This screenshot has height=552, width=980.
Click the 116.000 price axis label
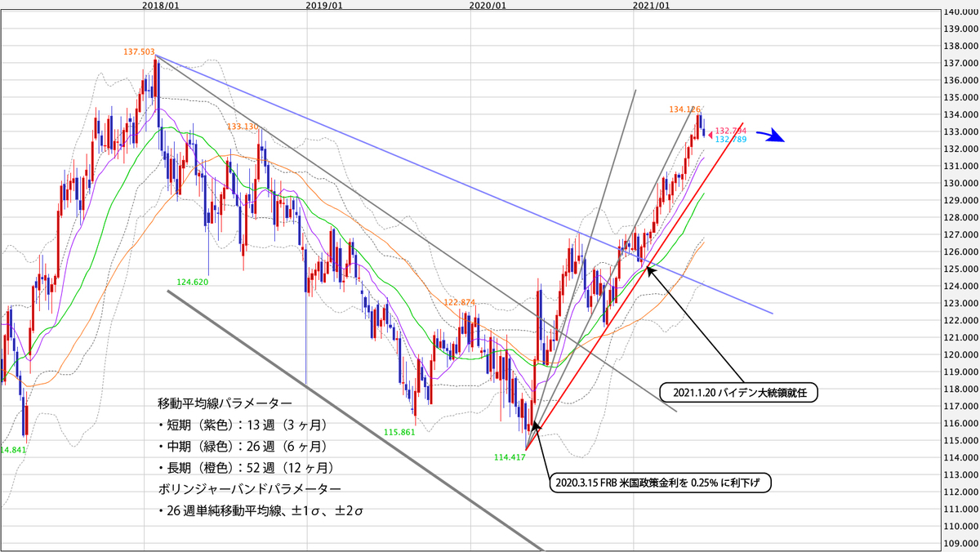click(960, 423)
